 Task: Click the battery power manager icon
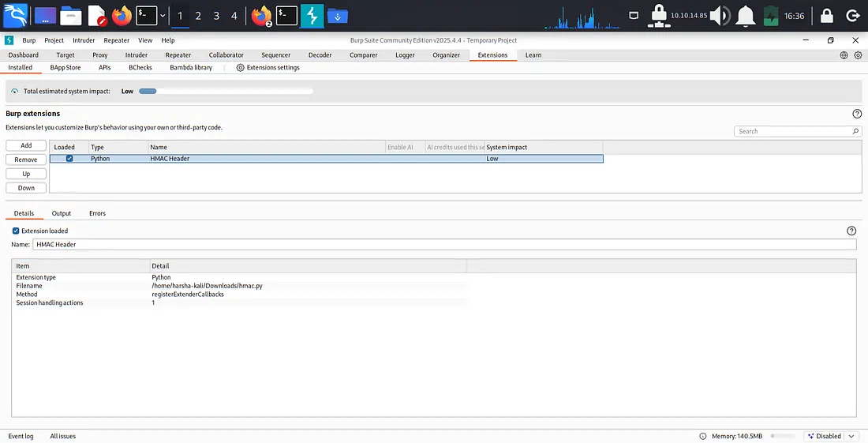(x=771, y=16)
